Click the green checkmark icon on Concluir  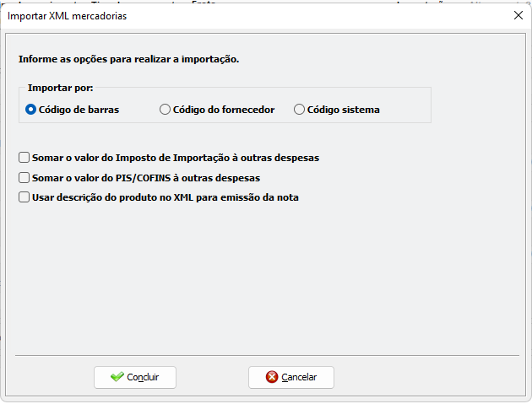pyautogui.click(x=117, y=377)
